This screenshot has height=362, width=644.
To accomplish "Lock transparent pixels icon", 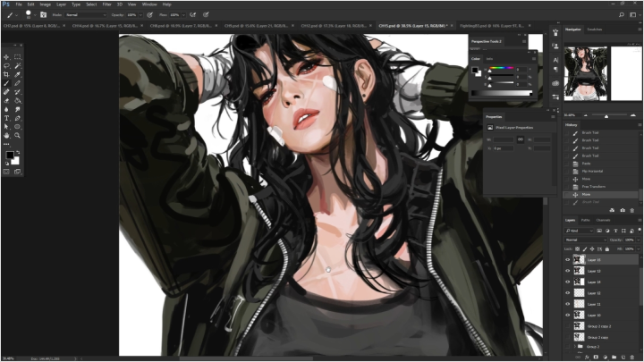I will (x=578, y=249).
